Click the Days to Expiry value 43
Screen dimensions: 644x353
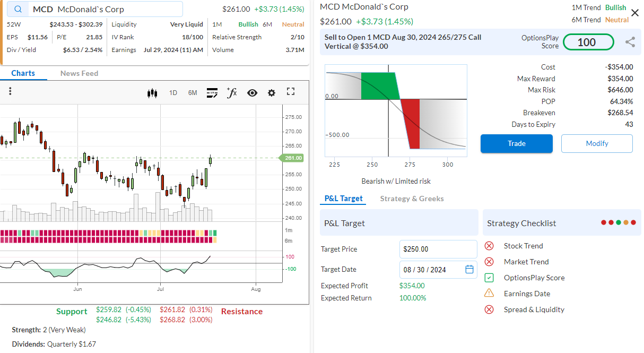629,124
